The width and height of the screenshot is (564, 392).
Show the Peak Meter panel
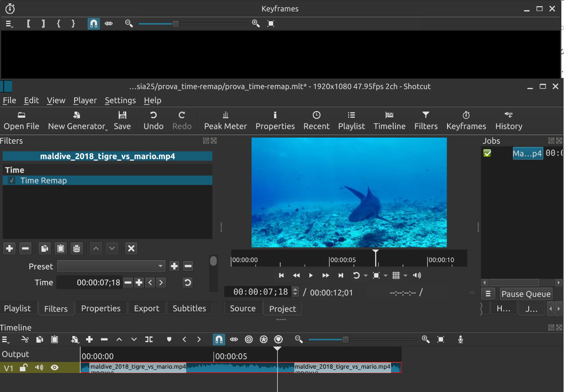226,120
